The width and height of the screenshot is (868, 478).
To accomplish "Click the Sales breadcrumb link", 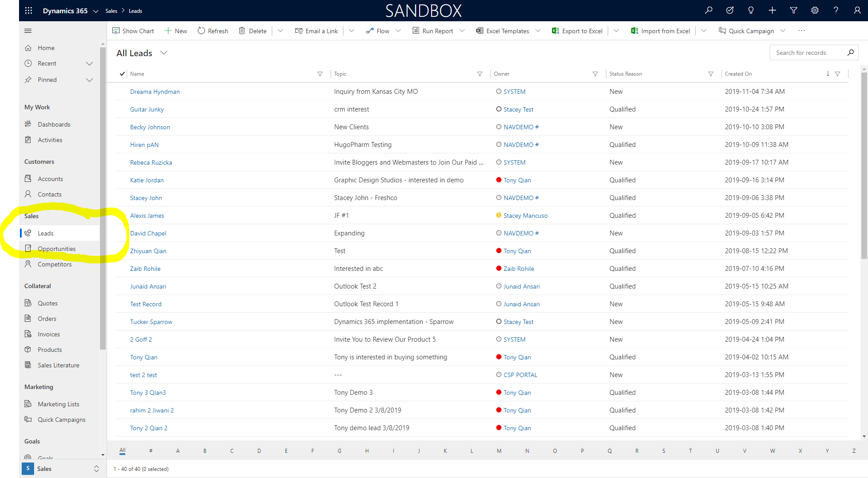I will tap(111, 11).
